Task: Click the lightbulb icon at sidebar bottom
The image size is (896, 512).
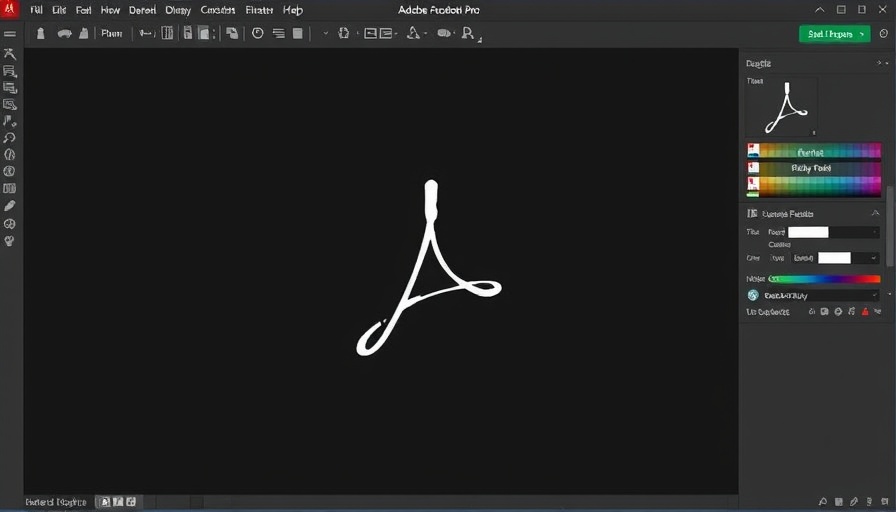Action: (9, 241)
